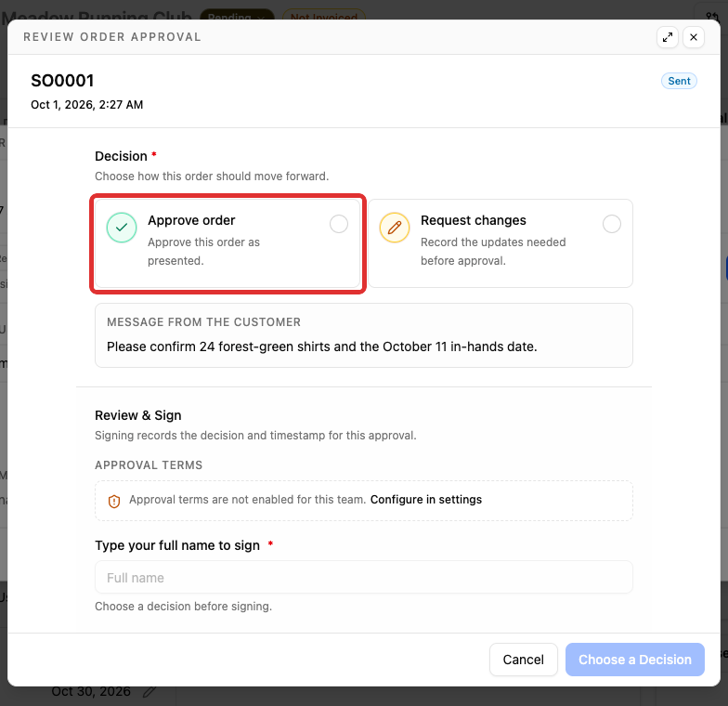
Task: Click the Choose a decision before signing hint
Action: click(x=184, y=606)
